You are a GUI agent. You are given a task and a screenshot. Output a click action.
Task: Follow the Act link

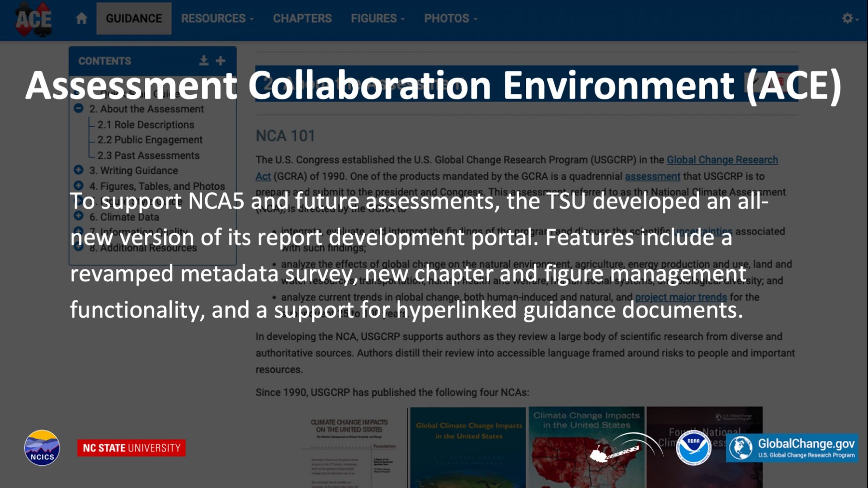(263, 176)
